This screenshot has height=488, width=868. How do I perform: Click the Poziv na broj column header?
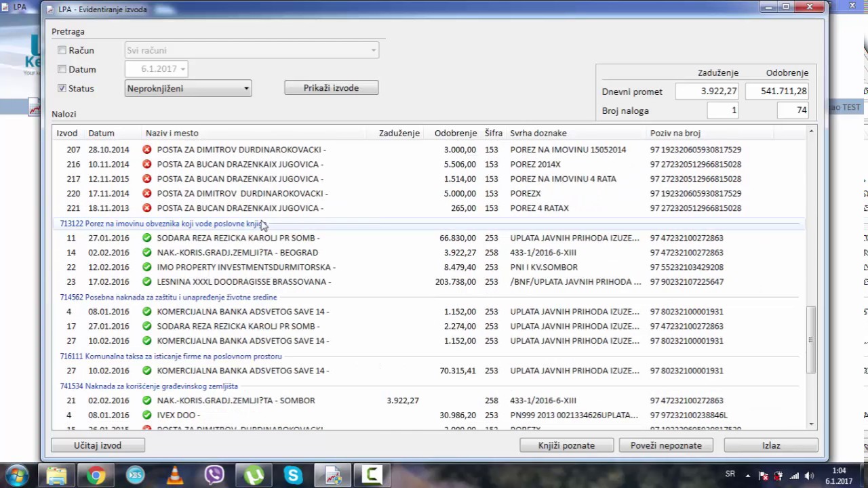(x=675, y=134)
